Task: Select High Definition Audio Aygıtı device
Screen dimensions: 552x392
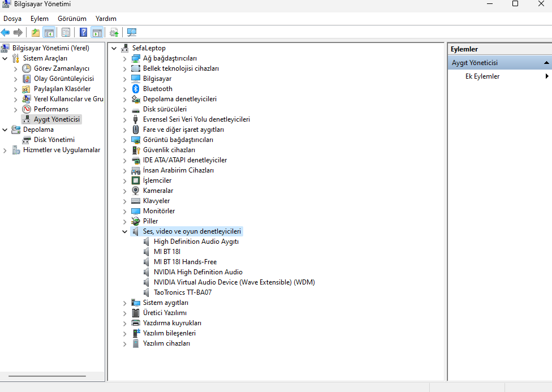Action: tap(196, 242)
